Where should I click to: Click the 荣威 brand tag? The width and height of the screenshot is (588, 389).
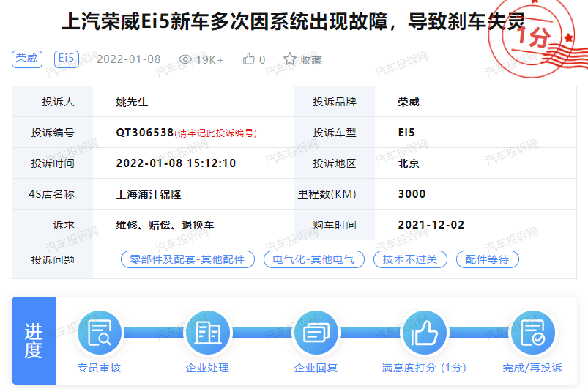[27, 59]
